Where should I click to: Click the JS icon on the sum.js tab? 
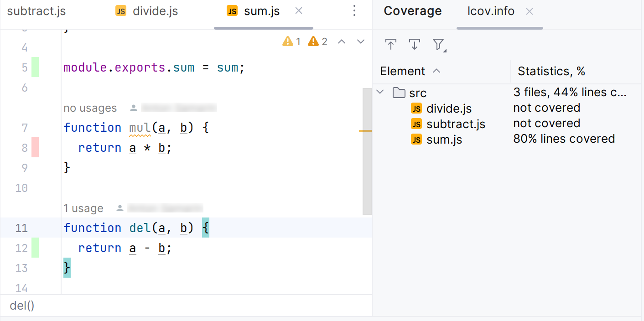tap(233, 10)
